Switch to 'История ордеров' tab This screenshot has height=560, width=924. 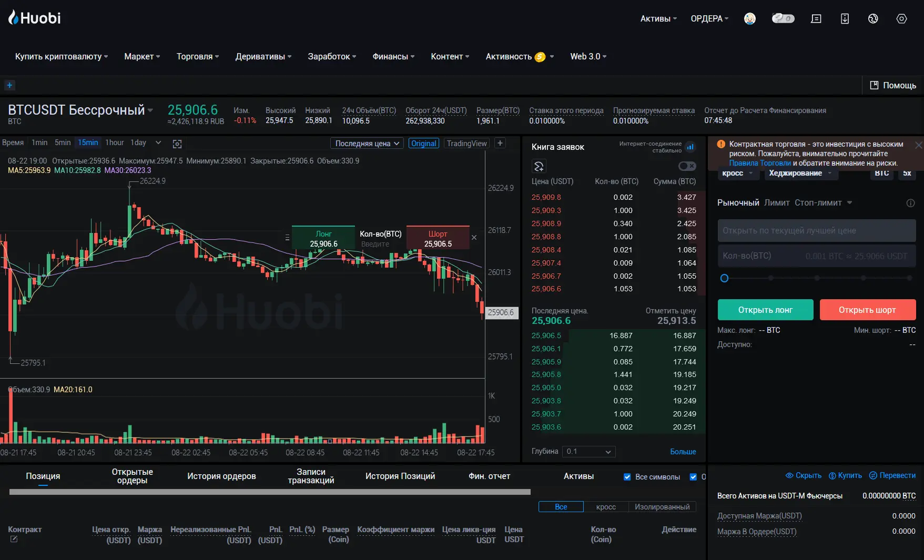(x=221, y=476)
